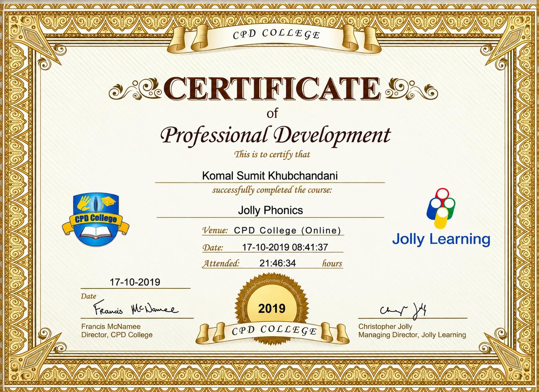
Task: Click 'successfully completed the course:' text
Action: (272, 190)
